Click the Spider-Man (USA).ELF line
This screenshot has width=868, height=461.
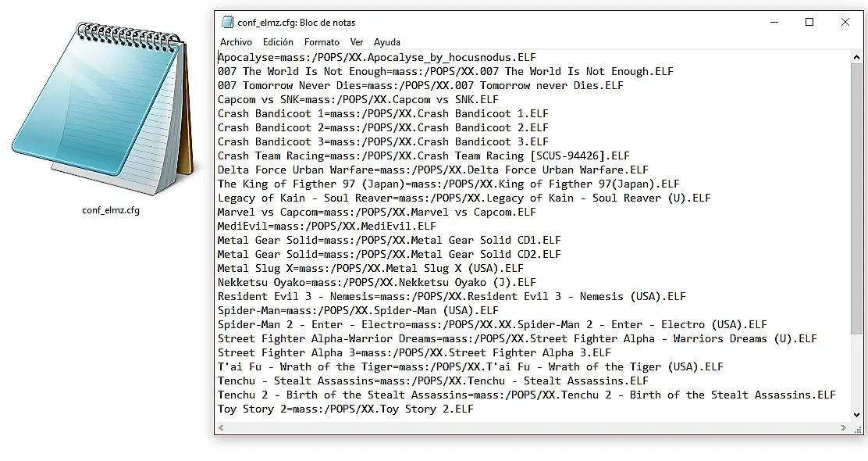pyautogui.click(x=358, y=311)
